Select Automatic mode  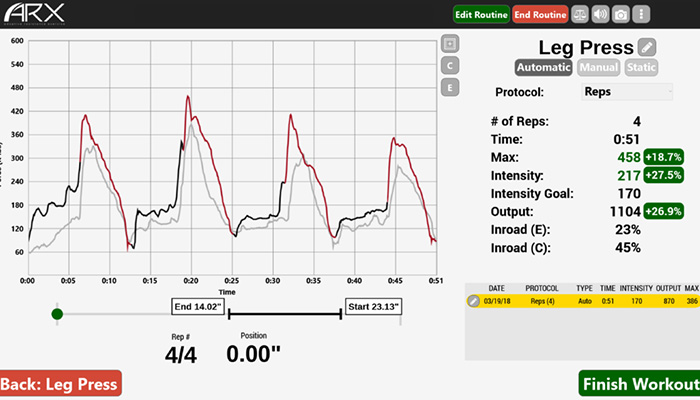pos(544,68)
